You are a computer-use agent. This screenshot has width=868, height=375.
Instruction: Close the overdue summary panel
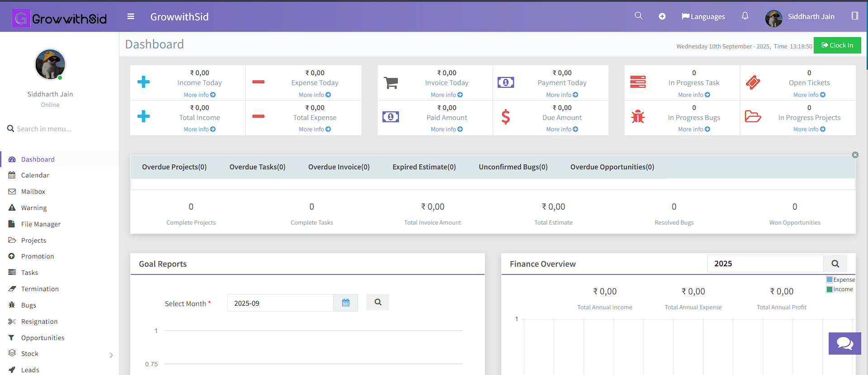pyautogui.click(x=855, y=155)
